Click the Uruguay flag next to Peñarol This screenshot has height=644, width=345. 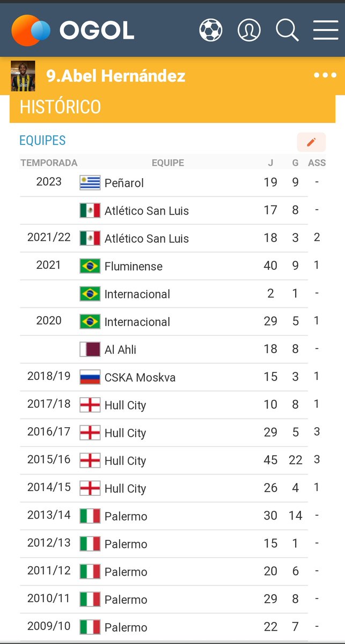[90, 183]
